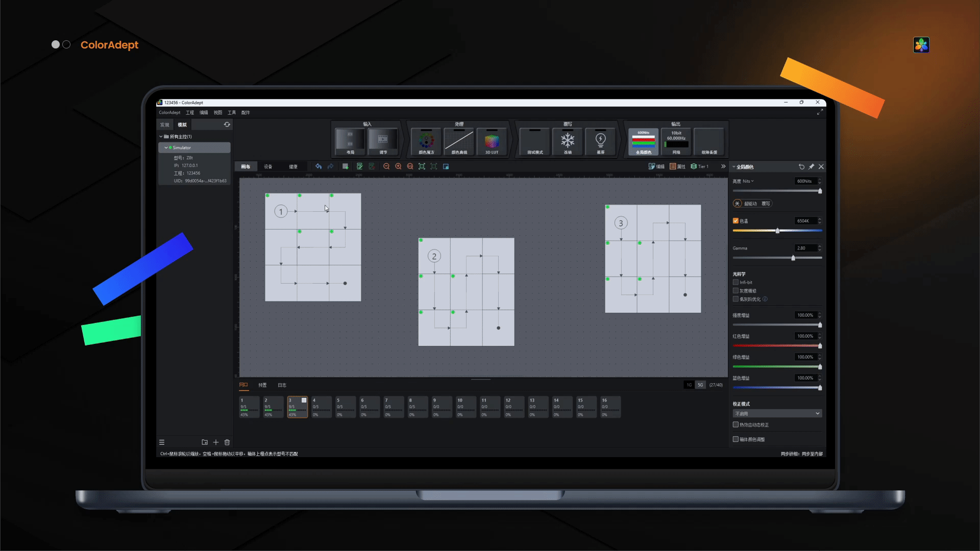
Task: Click the add-cabinet icon with green plus
Action: click(346, 166)
